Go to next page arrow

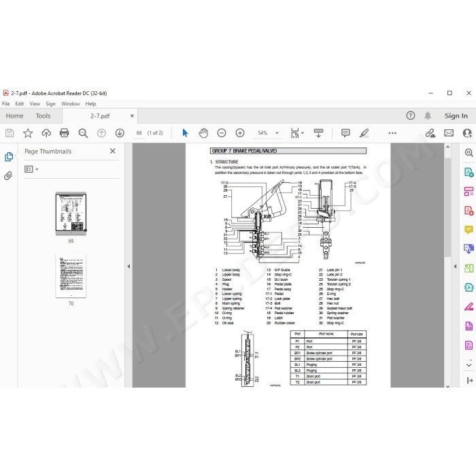click(x=120, y=133)
